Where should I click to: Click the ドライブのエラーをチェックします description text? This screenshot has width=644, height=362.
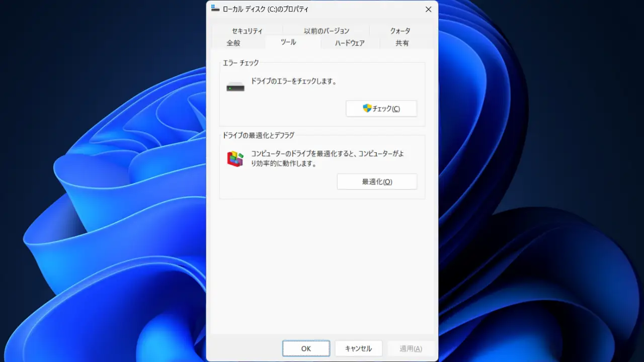(x=293, y=81)
